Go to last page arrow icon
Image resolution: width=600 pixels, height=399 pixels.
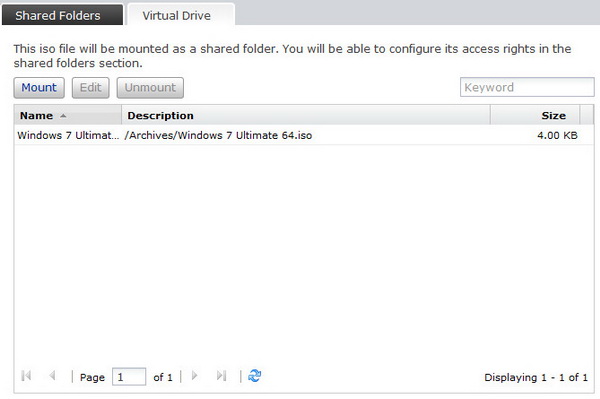pos(221,376)
